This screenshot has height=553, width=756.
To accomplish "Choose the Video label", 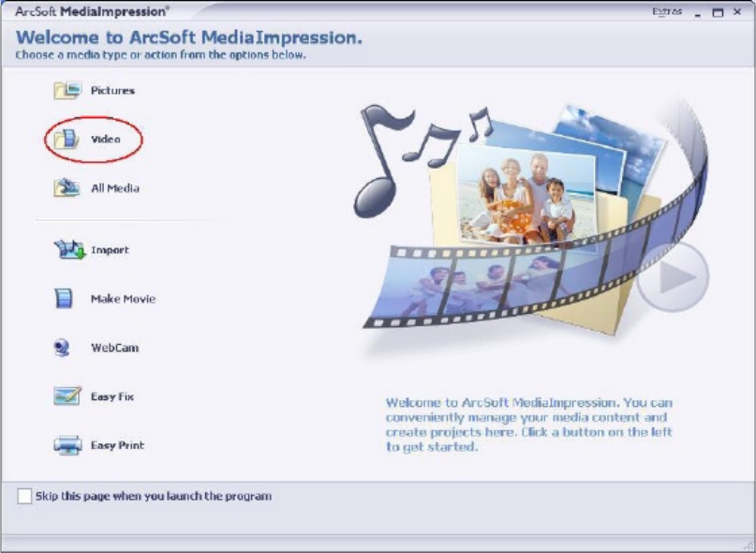I will (x=106, y=140).
